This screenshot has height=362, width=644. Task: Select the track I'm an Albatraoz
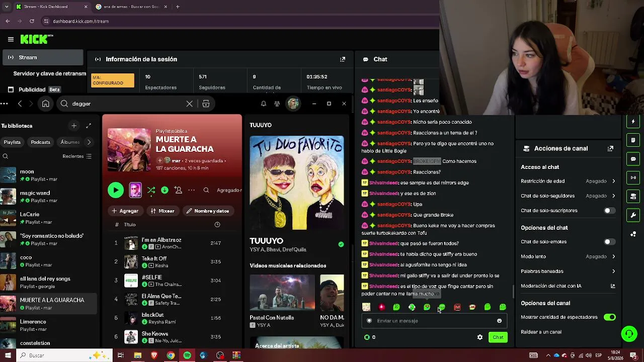(171, 243)
